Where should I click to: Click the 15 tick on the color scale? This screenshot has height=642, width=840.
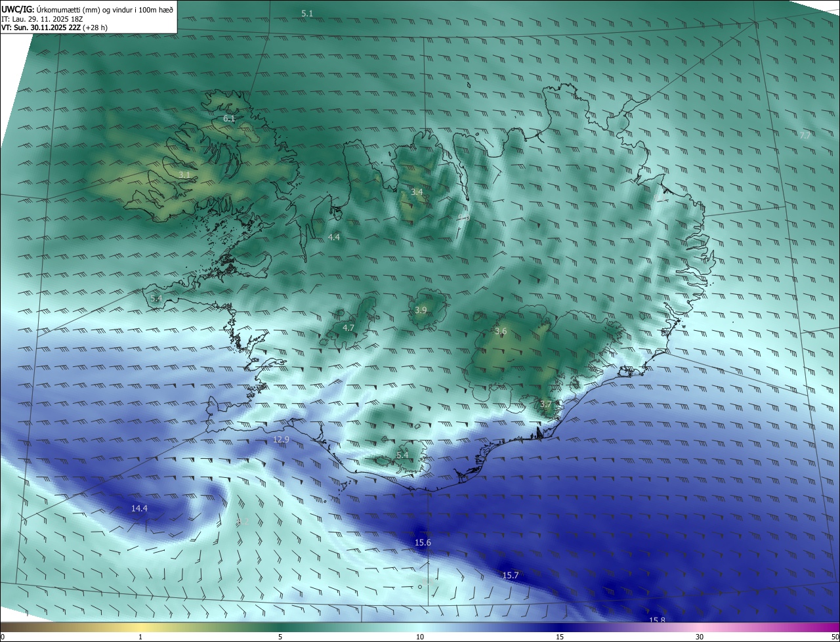pos(560,637)
